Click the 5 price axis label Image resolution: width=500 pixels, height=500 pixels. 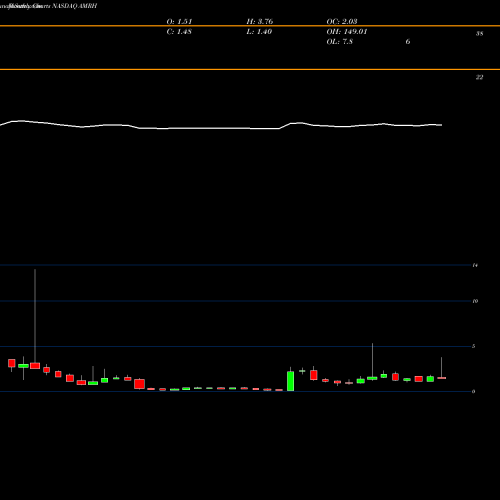pyautogui.click(x=473, y=346)
